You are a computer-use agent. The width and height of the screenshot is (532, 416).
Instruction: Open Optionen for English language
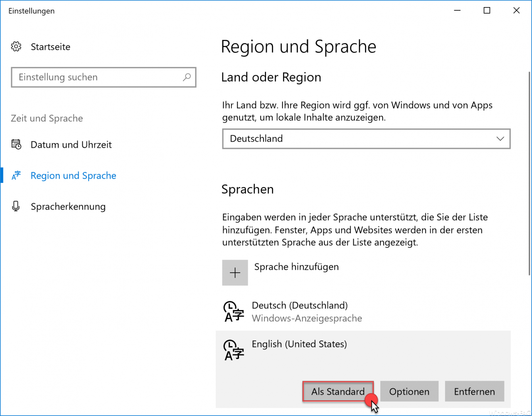pyautogui.click(x=409, y=391)
